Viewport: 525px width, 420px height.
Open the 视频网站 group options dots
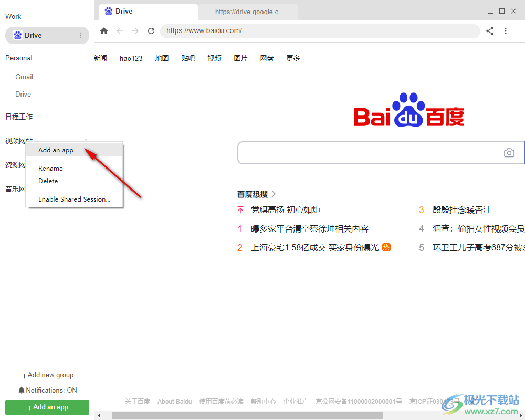[86, 140]
